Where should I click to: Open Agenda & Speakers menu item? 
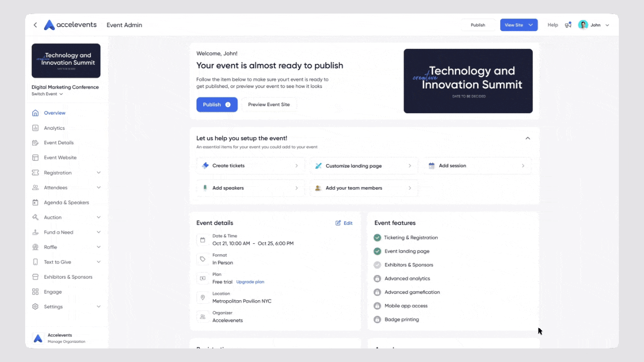(x=66, y=203)
